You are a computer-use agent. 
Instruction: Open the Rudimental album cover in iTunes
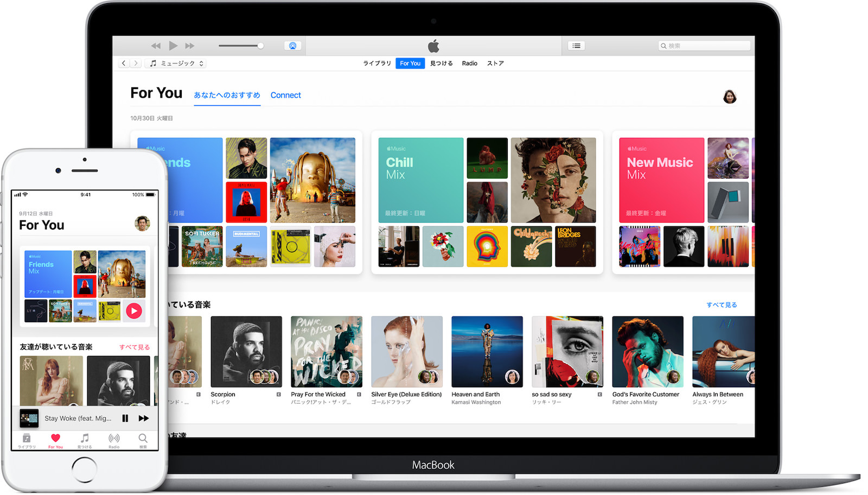(x=246, y=246)
